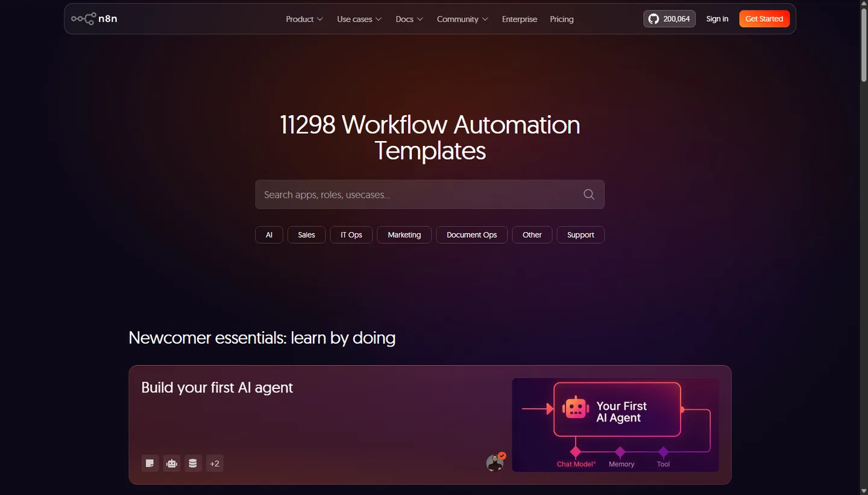Click the search magnifier icon
868x495 pixels.
point(589,194)
